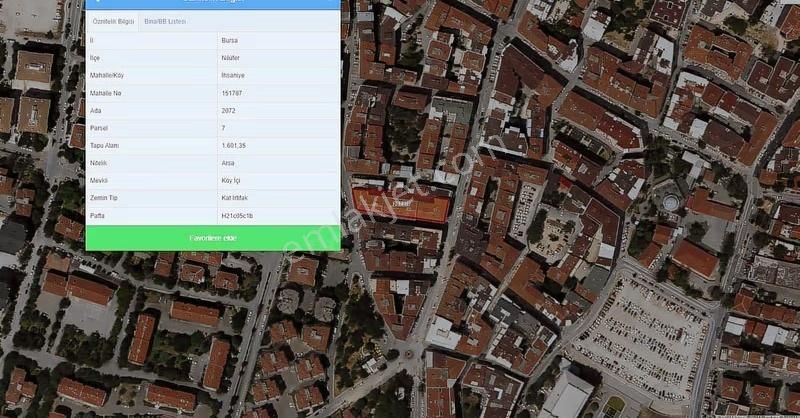800x418 pixels.
Task: Click the green Favorilere ekle button
Action: click(x=213, y=238)
